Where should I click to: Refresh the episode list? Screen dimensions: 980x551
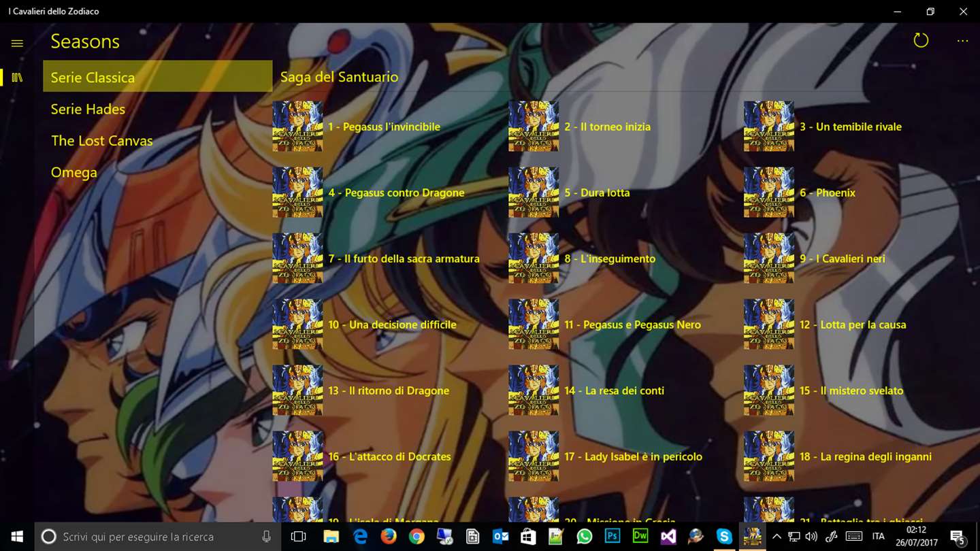921,41
